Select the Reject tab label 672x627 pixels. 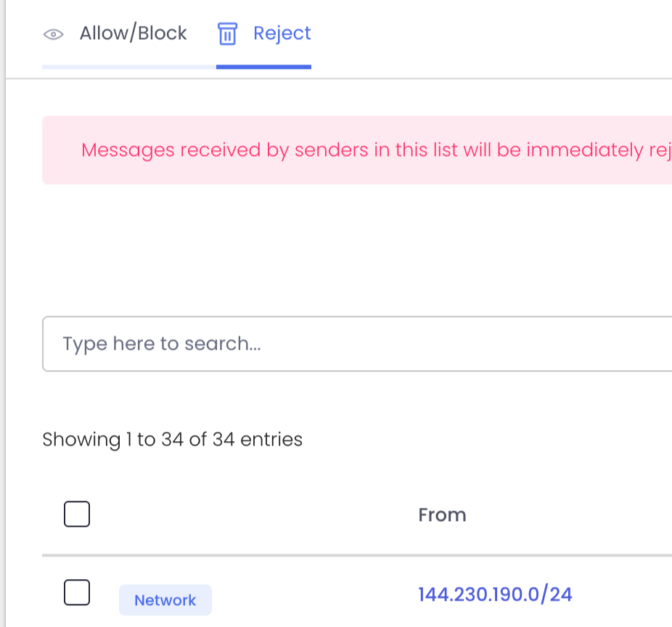pos(282,33)
